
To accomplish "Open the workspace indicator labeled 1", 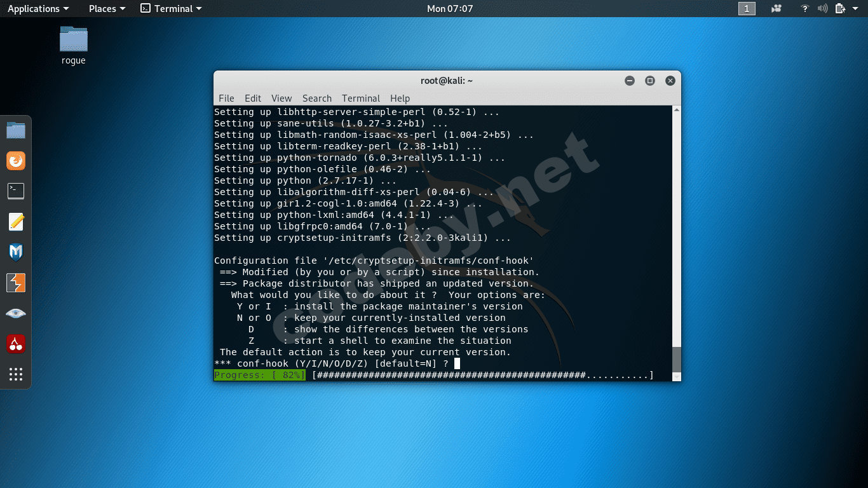I will tap(747, 8).
